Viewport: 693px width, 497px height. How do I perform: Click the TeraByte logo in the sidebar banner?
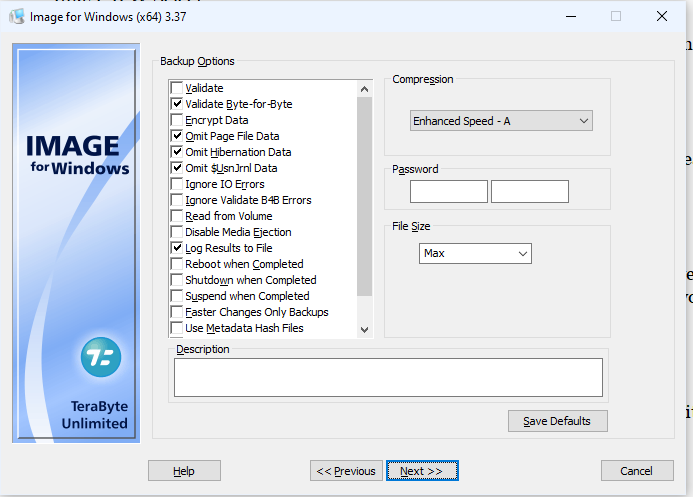(x=101, y=357)
